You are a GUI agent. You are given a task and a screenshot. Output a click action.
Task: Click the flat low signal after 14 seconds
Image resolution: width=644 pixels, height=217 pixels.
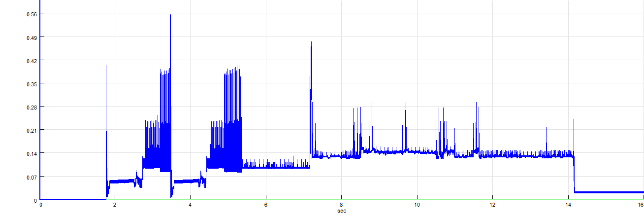pos(609,192)
